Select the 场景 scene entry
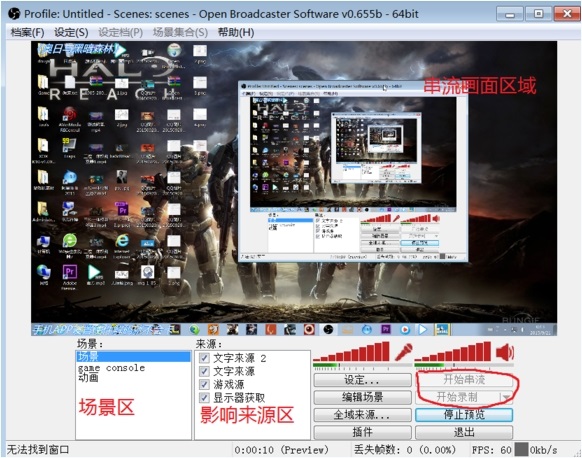This screenshot has height=458, width=582. click(133, 357)
